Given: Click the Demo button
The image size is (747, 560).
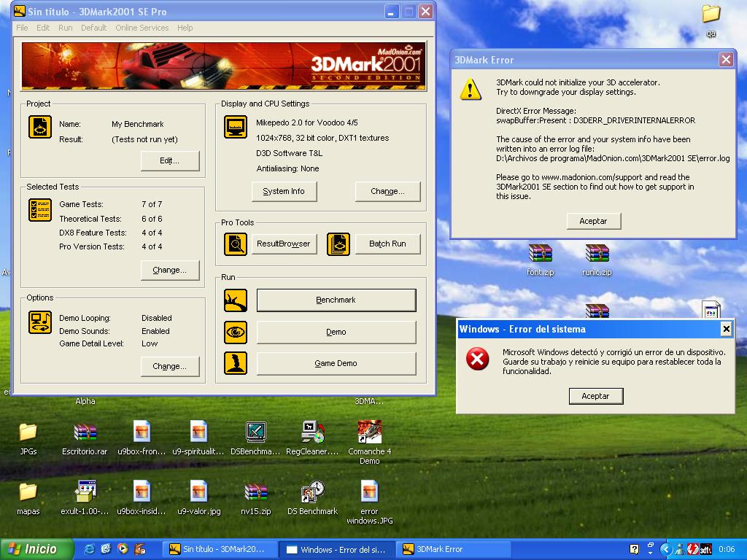Looking at the screenshot, I should (336, 332).
